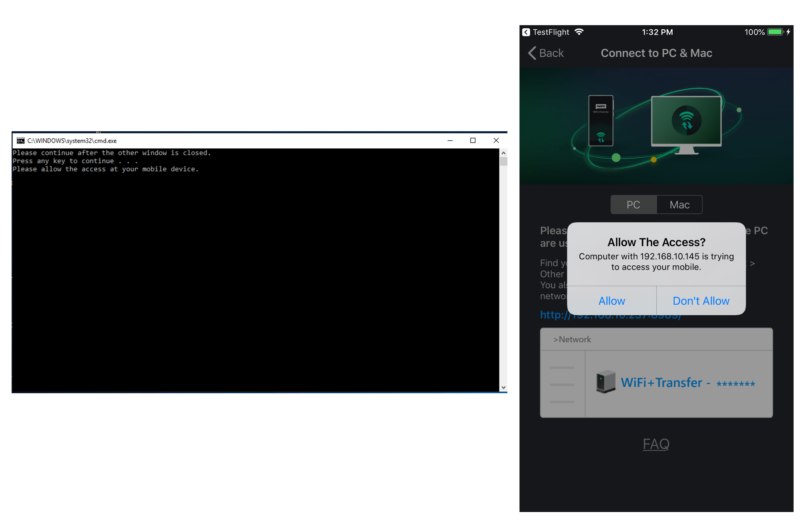Go Back from Connect to PC & Mac

point(546,53)
